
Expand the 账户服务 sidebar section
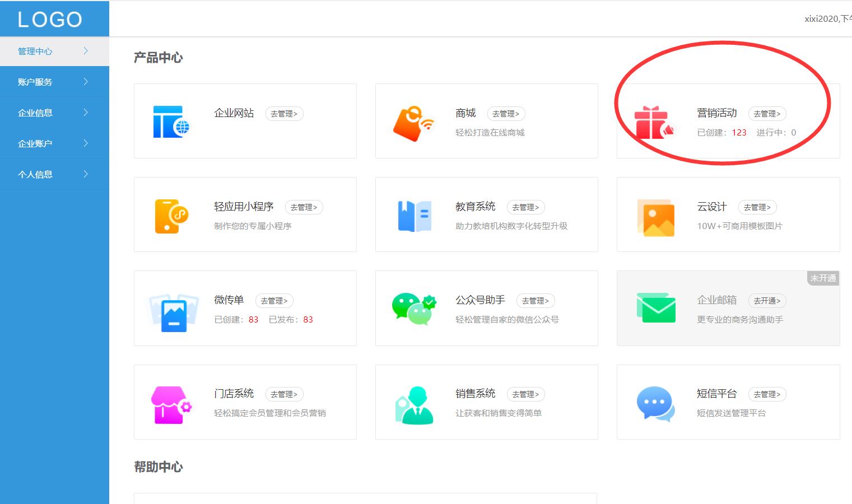pos(35,81)
